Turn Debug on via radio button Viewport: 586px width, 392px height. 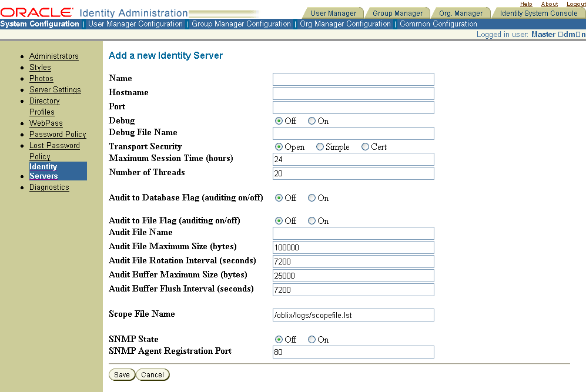[312, 121]
